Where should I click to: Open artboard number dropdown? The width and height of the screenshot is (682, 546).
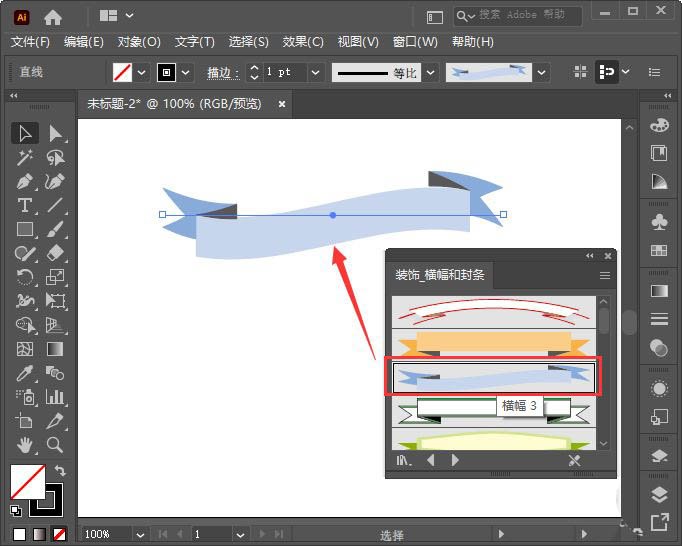[x=240, y=534]
